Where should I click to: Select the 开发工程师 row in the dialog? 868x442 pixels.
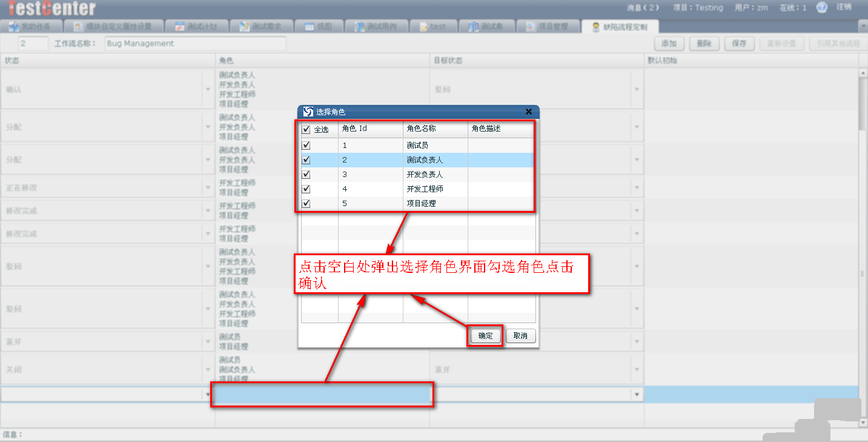pyautogui.click(x=419, y=189)
